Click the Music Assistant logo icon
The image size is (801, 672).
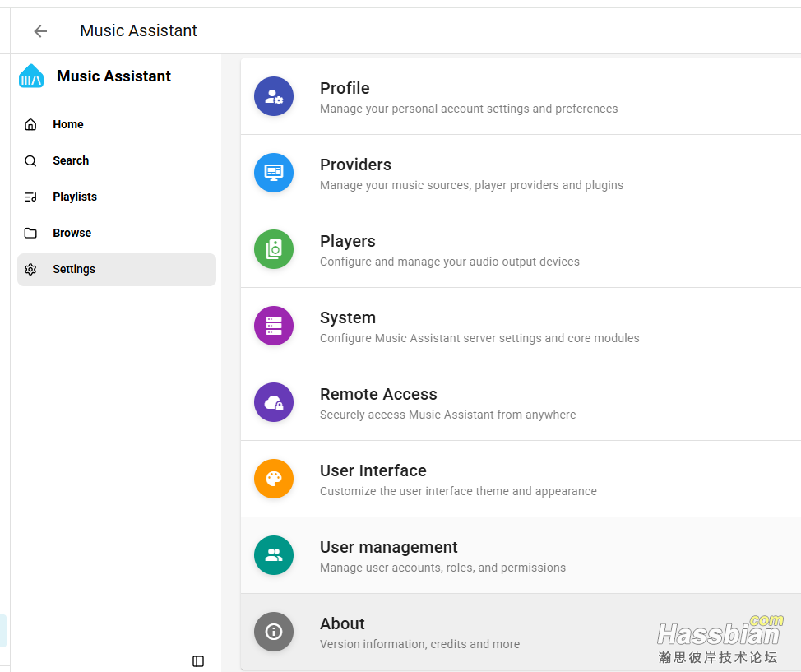point(31,76)
